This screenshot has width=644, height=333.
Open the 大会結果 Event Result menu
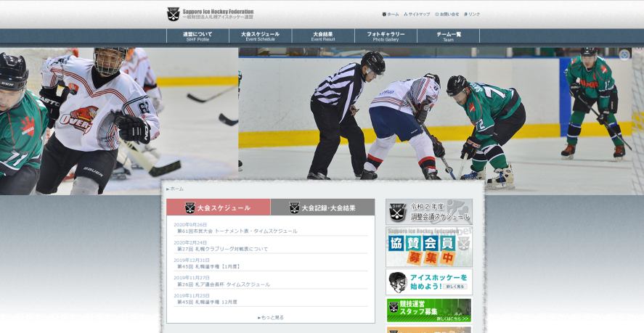[323, 36]
